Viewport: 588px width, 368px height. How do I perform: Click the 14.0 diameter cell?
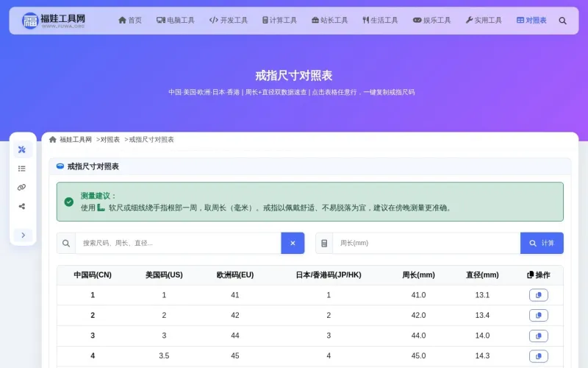(482, 336)
